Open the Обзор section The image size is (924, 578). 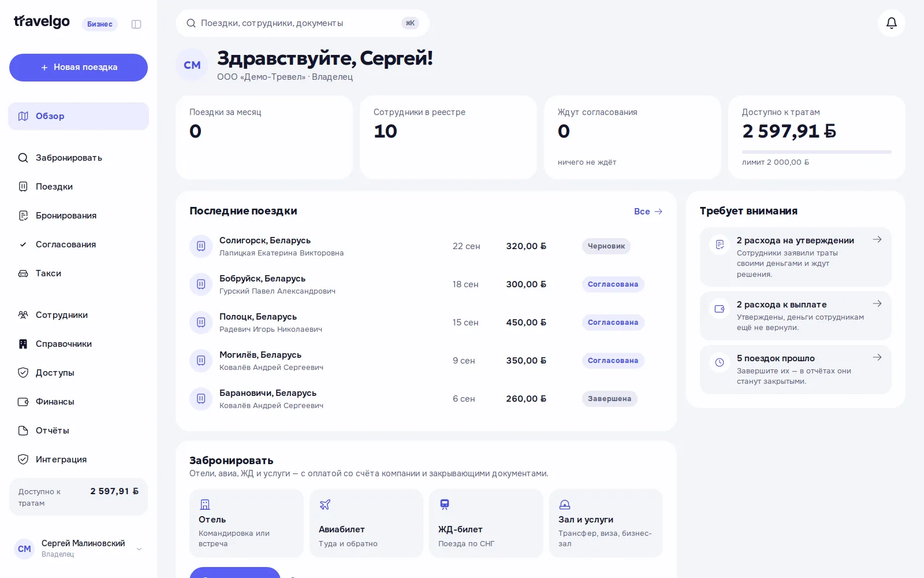[x=79, y=116]
